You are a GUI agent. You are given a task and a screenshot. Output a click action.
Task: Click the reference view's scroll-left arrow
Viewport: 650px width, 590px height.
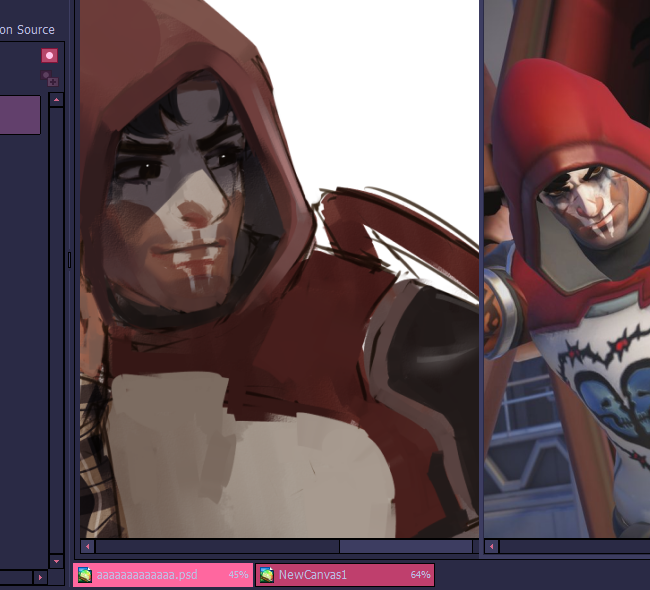pos(492,546)
